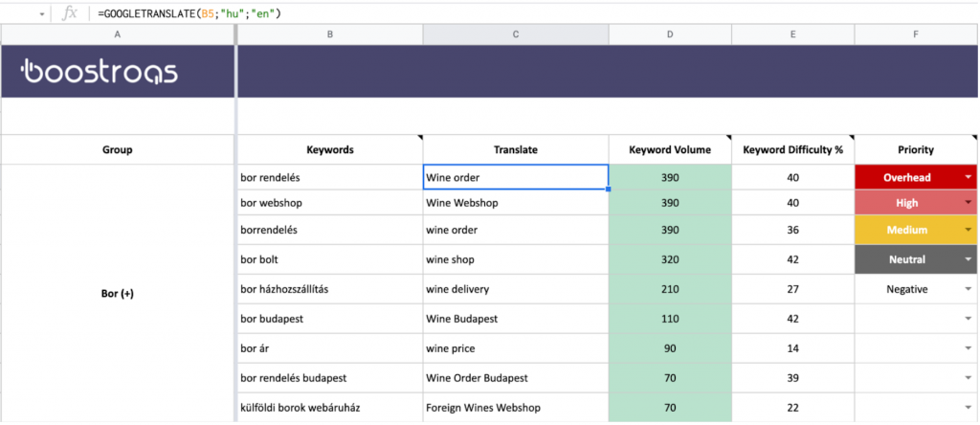This screenshot has width=980, height=425.
Task: Select column F header
Action: [x=916, y=35]
